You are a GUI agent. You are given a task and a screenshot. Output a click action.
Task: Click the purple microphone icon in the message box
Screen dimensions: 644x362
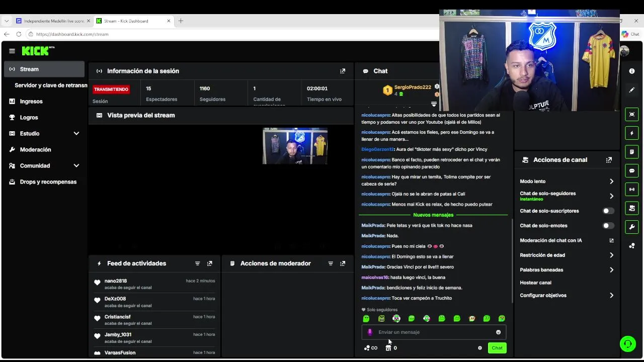pyautogui.click(x=370, y=332)
